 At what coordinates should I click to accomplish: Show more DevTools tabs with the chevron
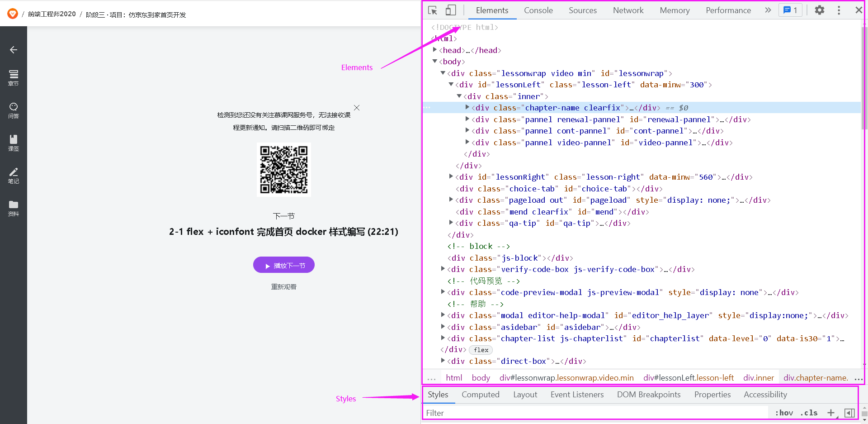click(768, 10)
